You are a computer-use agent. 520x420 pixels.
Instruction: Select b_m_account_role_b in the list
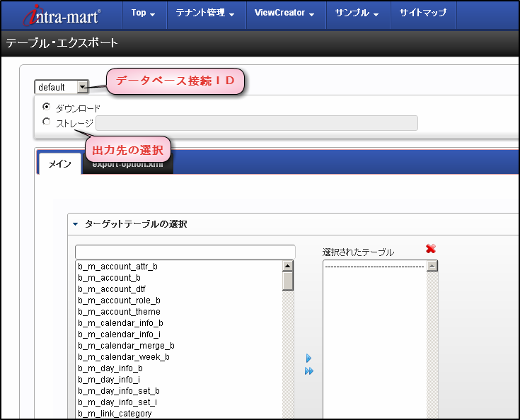(179, 301)
